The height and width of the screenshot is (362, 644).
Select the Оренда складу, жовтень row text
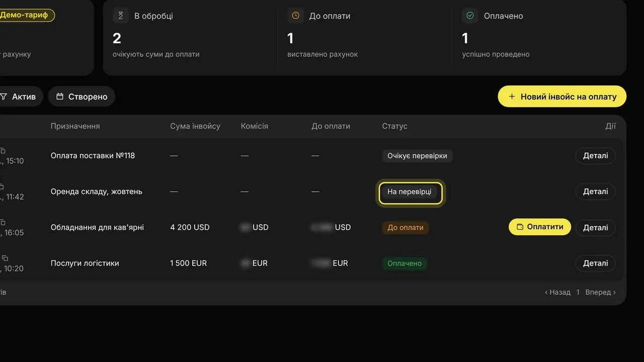[x=96, y=192]
